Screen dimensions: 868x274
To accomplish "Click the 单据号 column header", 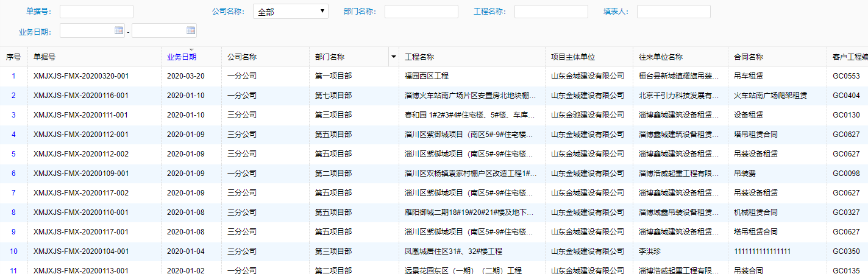I will point(44,57).
